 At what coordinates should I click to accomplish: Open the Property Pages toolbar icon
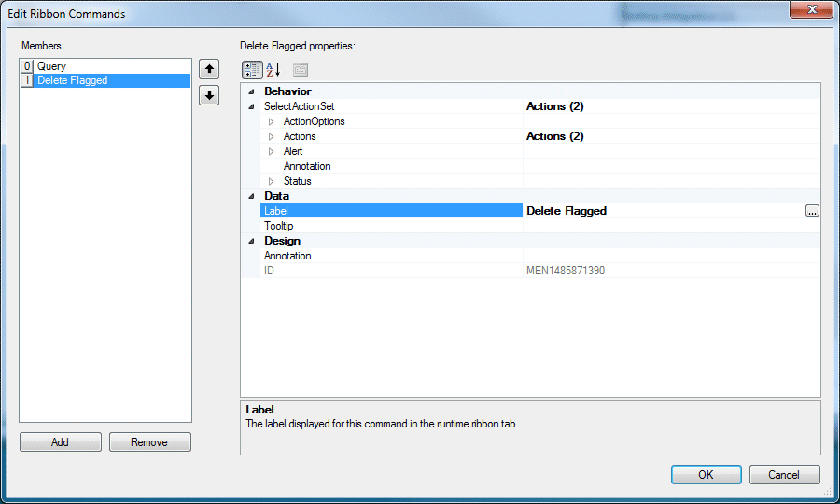(x=301, y=70)
